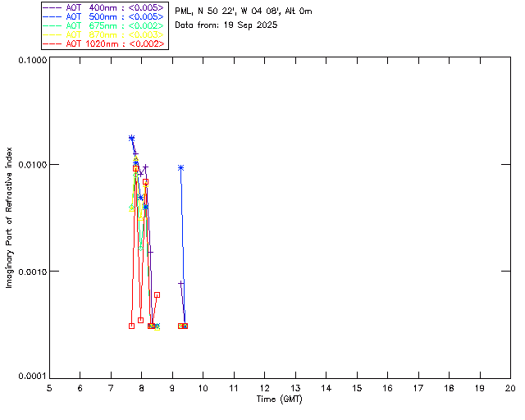Click the x-axis tick label 5
525x420 pixels.
click(x=49, y=388)
